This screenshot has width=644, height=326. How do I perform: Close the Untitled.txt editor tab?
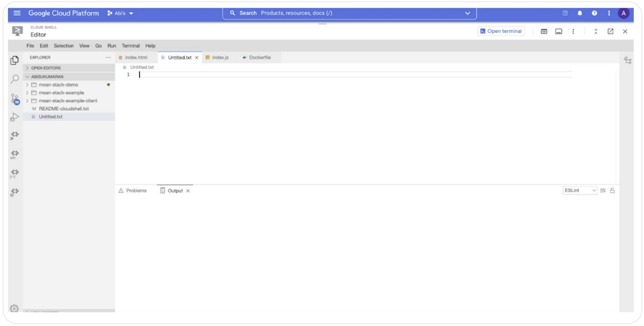click(197, 58)
